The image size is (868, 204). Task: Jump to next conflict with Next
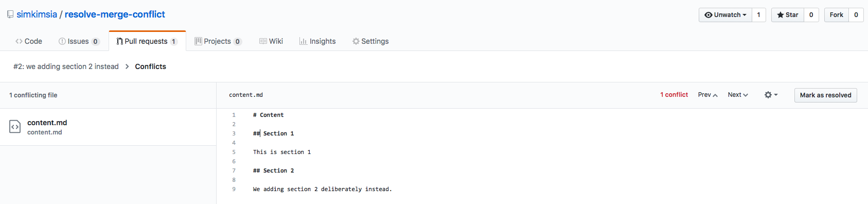click(x=738, y=95)
